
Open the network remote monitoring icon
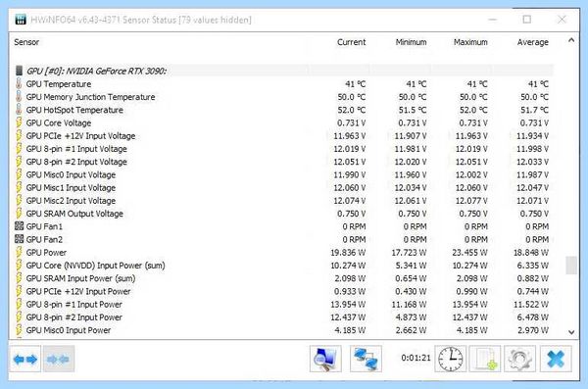[366, 359]
